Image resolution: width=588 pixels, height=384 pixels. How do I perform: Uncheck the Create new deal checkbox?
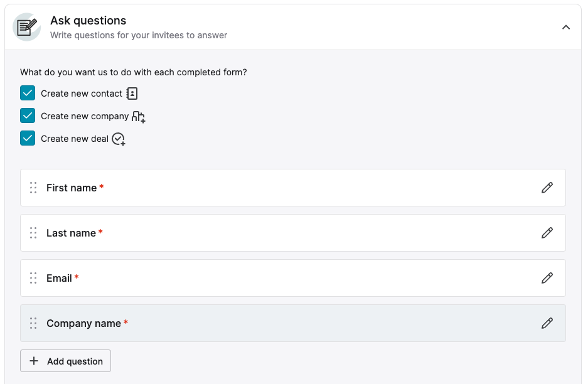[28, 139]
